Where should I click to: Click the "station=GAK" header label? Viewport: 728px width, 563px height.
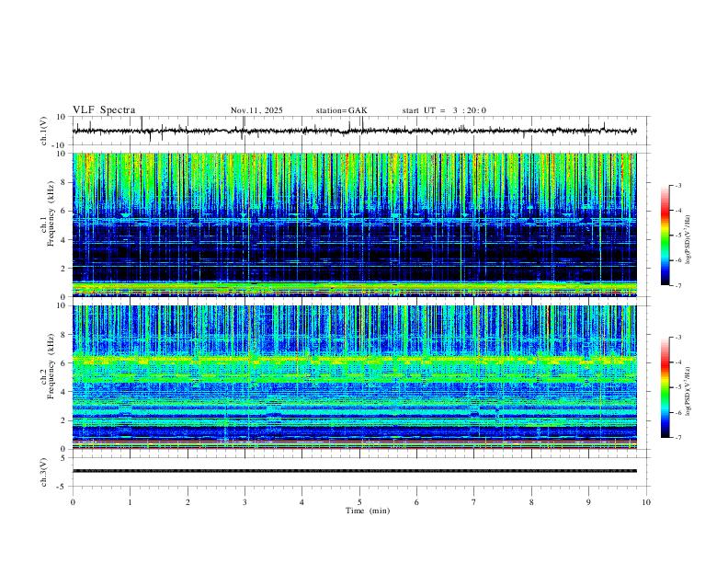[341, 110]
